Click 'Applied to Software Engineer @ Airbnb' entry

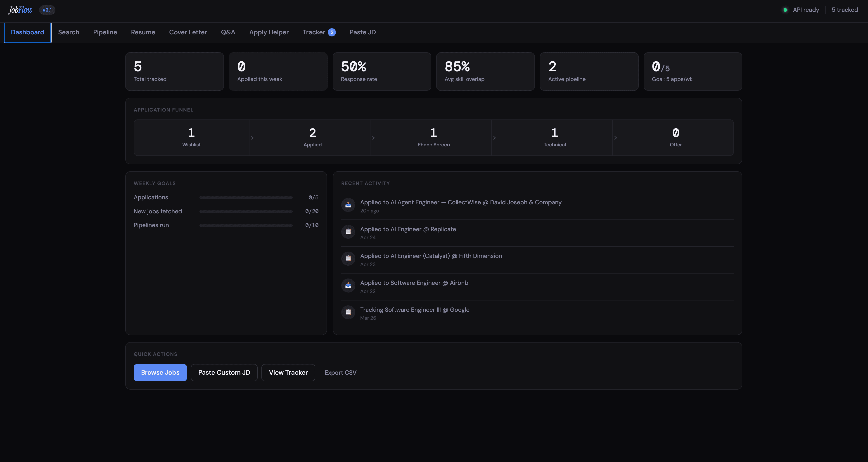coord(537,286)
